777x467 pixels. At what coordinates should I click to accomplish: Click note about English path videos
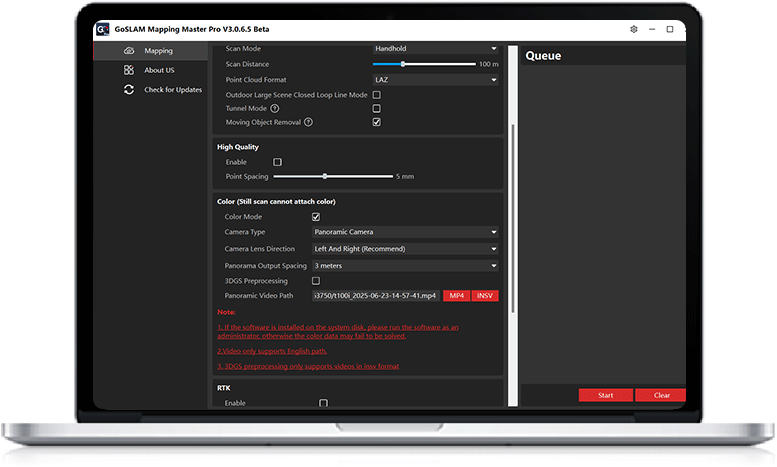coord(272,351)
